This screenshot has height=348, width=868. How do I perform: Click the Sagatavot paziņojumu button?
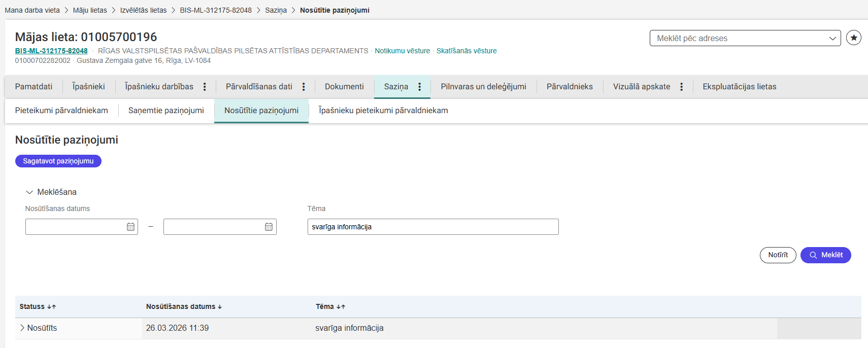[58, 161]
